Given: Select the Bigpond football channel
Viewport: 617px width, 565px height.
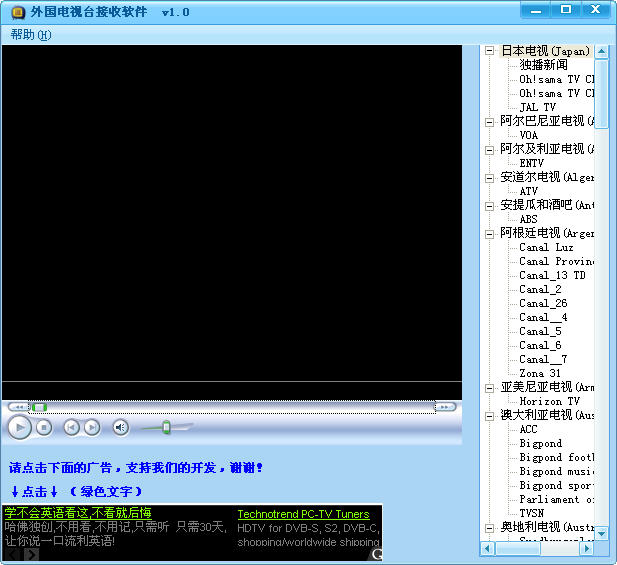Looking at the screenshot, I should click(556, 457).
